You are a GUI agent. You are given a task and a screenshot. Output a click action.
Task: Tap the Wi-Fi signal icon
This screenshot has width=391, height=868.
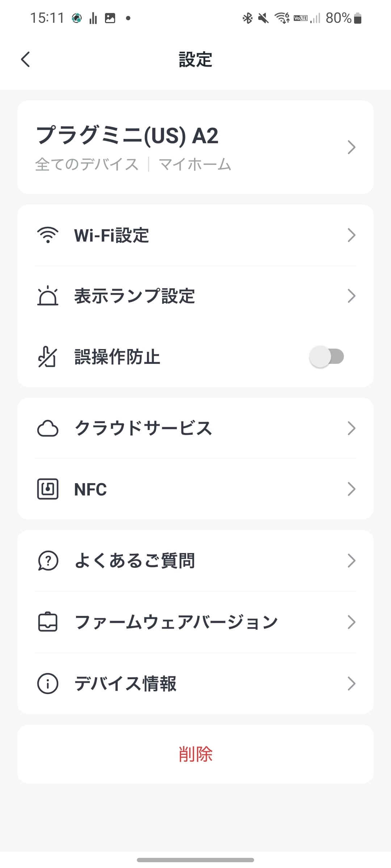pyautogui.click(x=48, y=235)
